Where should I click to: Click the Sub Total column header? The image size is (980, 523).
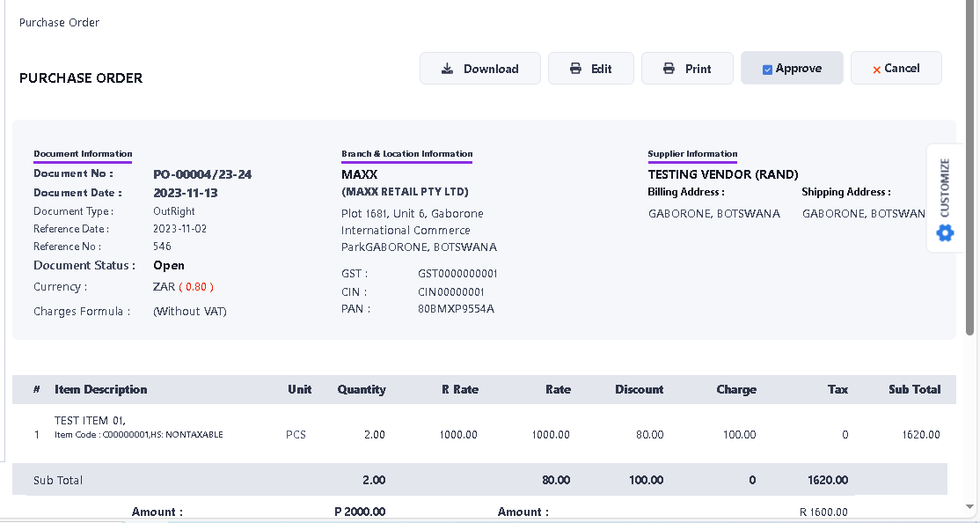click(x=914, y=389)
